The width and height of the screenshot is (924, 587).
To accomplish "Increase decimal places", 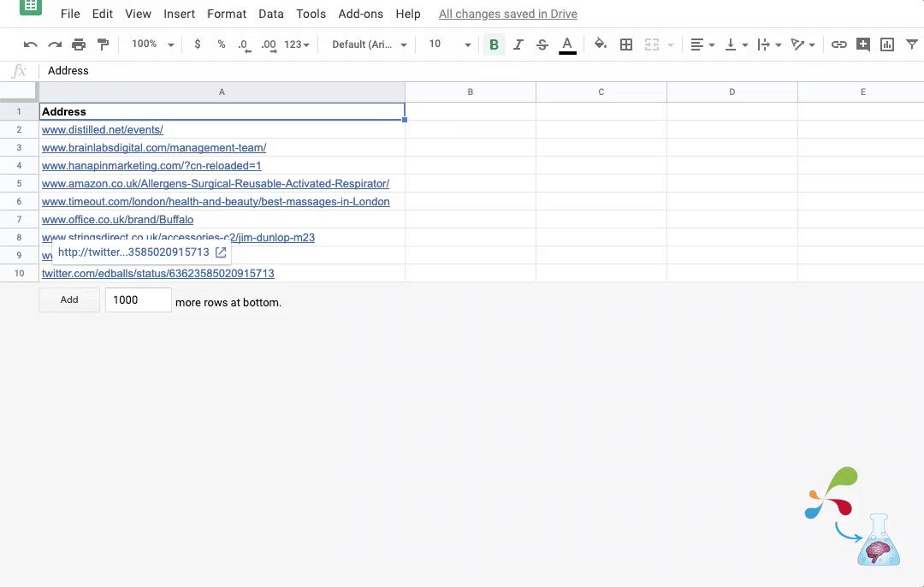I will click(269, 44).
